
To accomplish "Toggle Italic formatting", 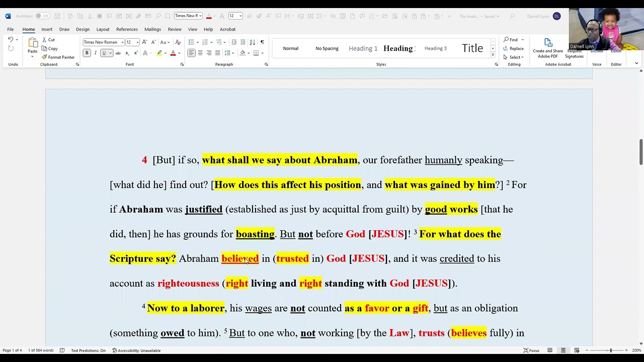I will [x=95, y=53].
